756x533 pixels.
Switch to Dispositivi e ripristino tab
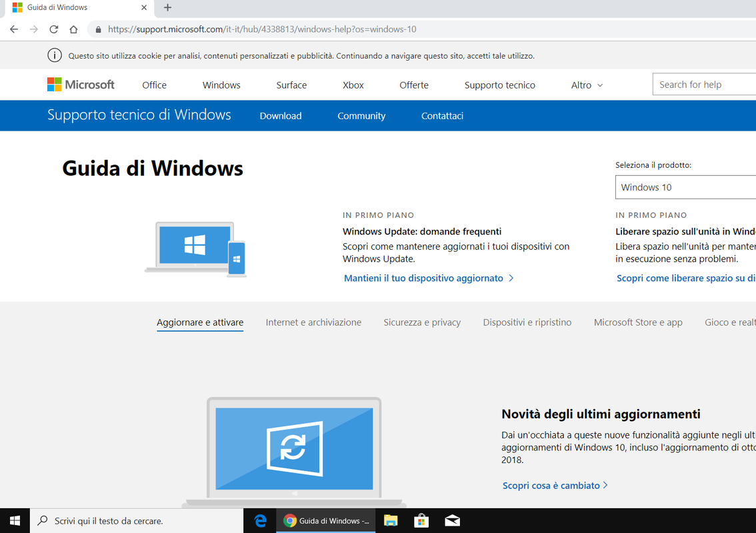[527, 322]
